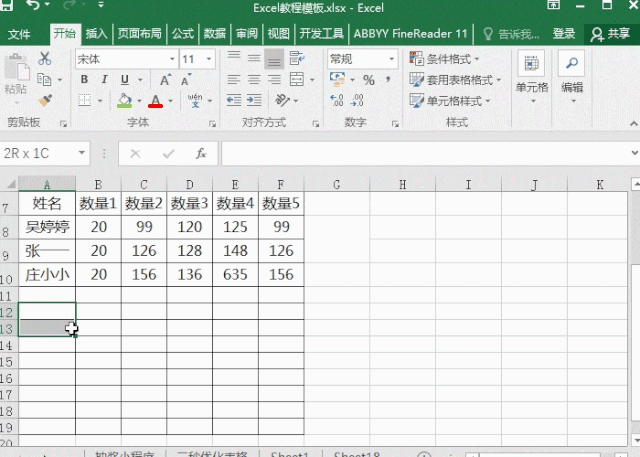
Task: Click the 条件格式 button
Action: pyautogui.click(x=444, y=59)
